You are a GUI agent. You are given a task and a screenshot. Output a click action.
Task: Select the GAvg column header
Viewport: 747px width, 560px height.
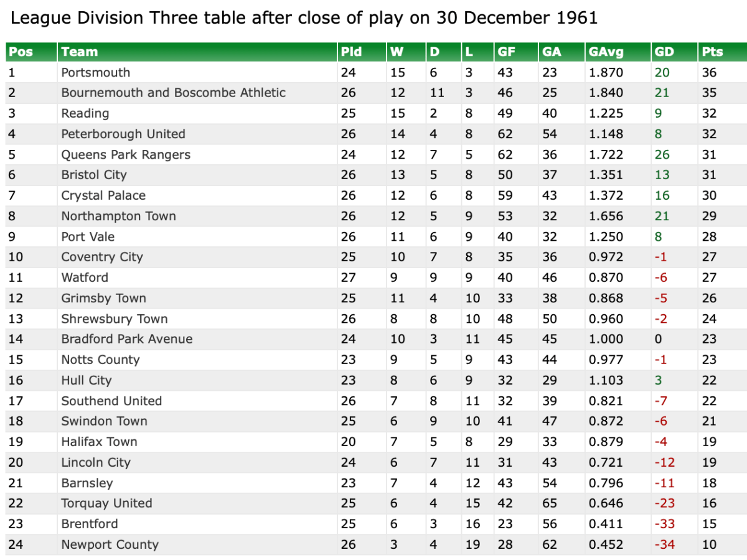[606, 52]
